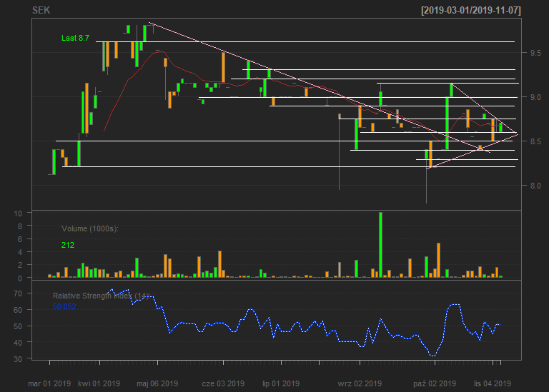Click the 9.0 price axis label

535,97
